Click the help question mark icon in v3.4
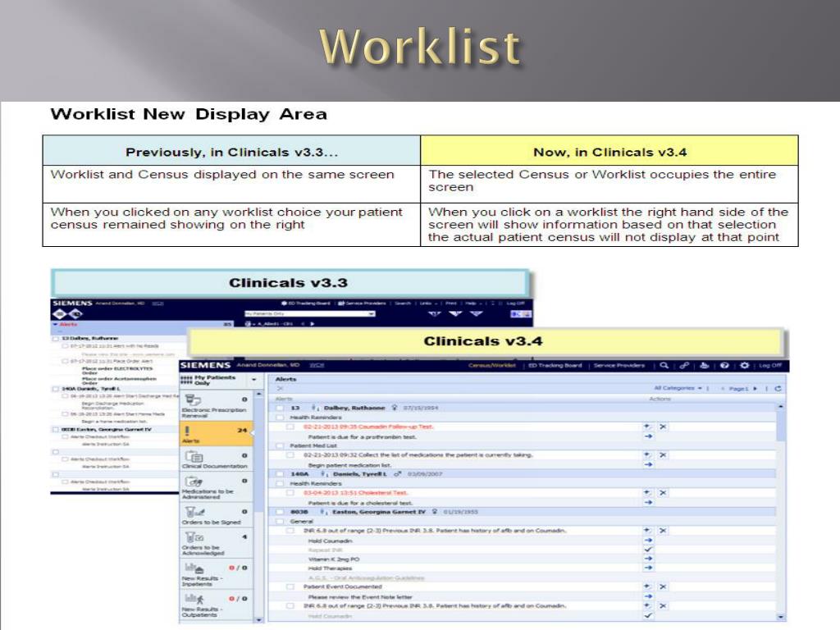Screen dimensions: 840x630 [x=724, y=365]
